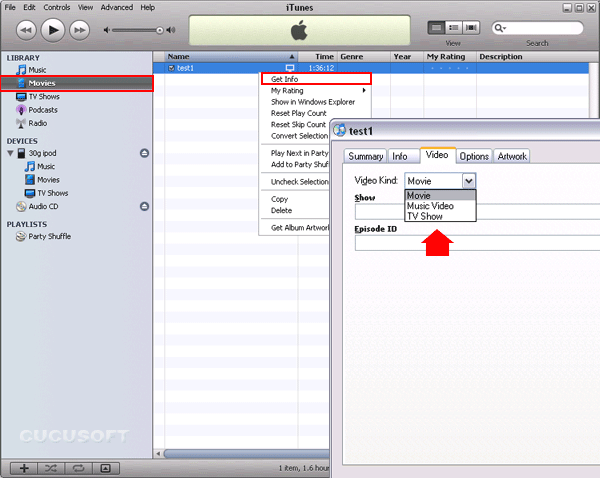The height and width of the screenshot is (478, 600).
Task: Uncheck the checkbox next to test1
Action: pyautogui.click(x=172, y=68)
